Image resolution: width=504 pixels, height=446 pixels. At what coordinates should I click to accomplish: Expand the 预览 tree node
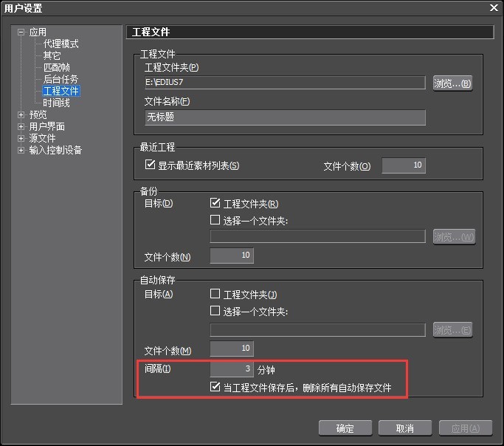coord(21,114)
